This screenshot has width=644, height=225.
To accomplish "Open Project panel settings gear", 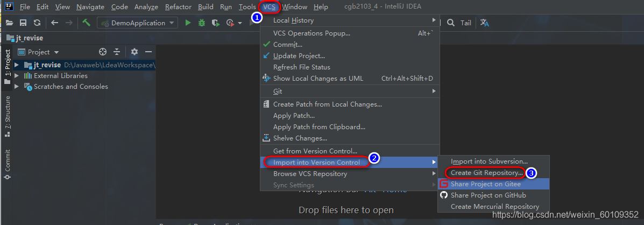I will [x=135, y=52].
